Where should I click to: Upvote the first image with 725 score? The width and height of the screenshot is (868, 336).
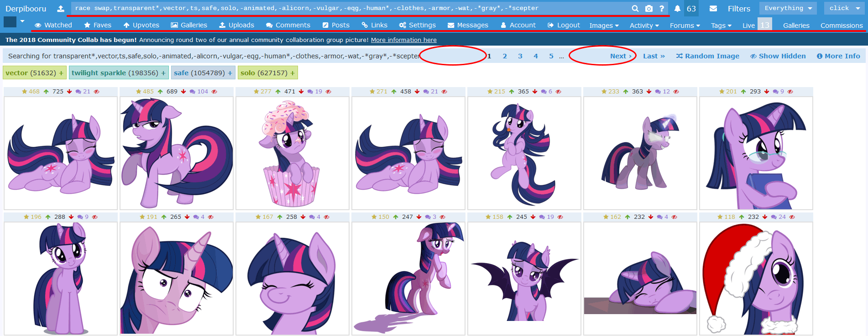pos(46,92)
